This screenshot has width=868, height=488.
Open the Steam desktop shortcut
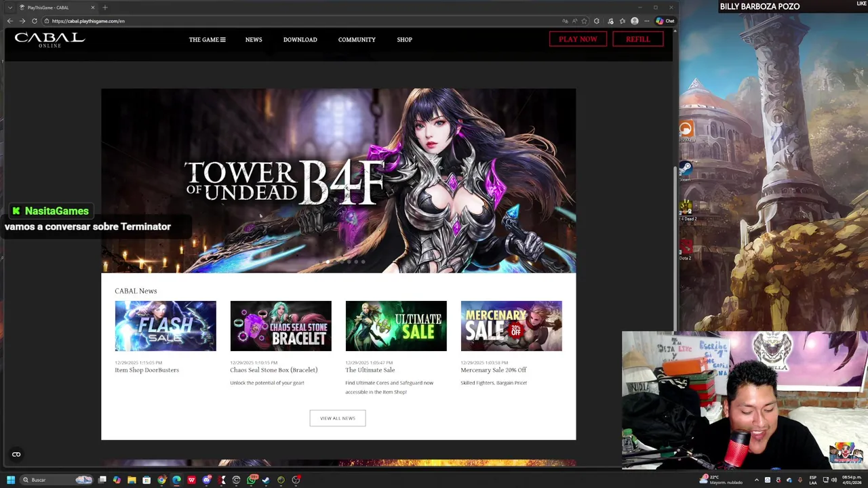click(686, 169)
